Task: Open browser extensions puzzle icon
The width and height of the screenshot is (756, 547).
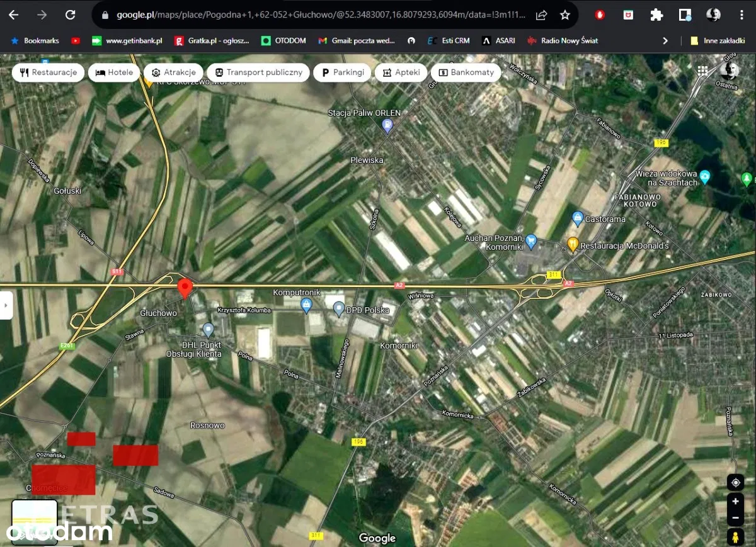Action: tap(656, 15)
